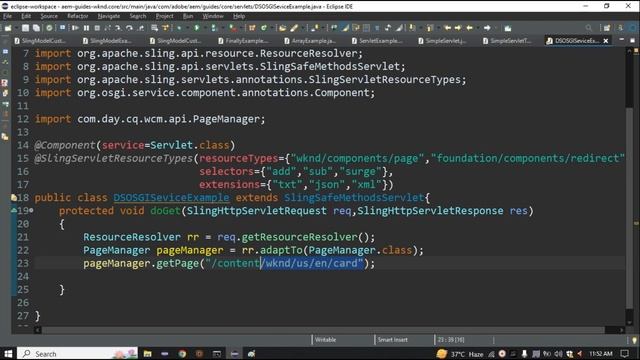
Task: Open Chrome from the taskbar
Action: 182,353
